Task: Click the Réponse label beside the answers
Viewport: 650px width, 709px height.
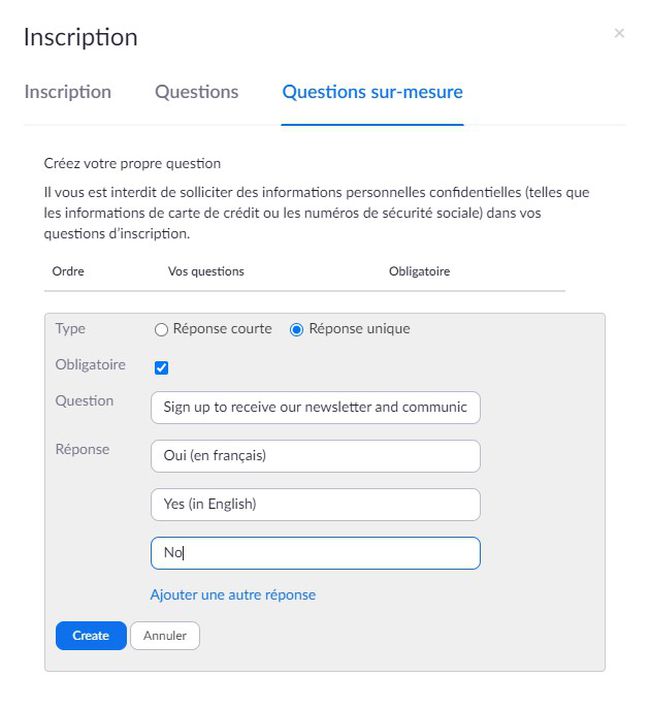Action: click(83, 449)
